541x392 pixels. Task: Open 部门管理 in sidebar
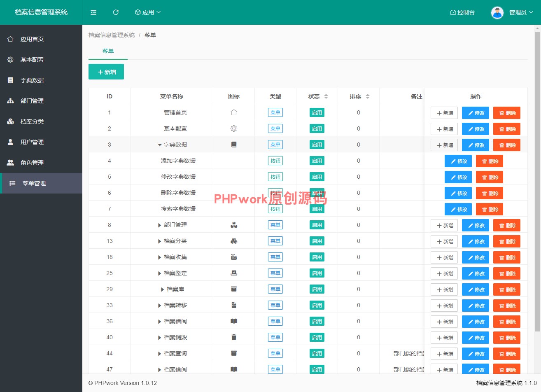[41, 101]
